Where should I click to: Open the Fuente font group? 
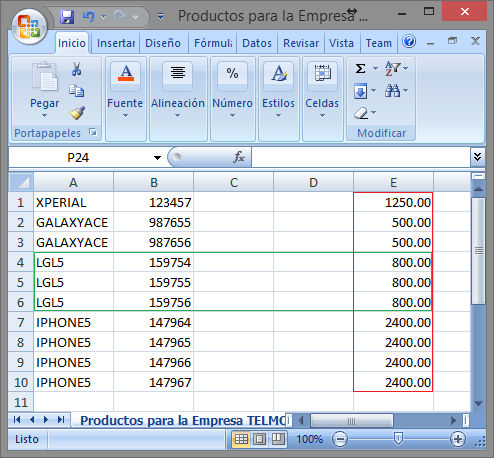(125, 99)
